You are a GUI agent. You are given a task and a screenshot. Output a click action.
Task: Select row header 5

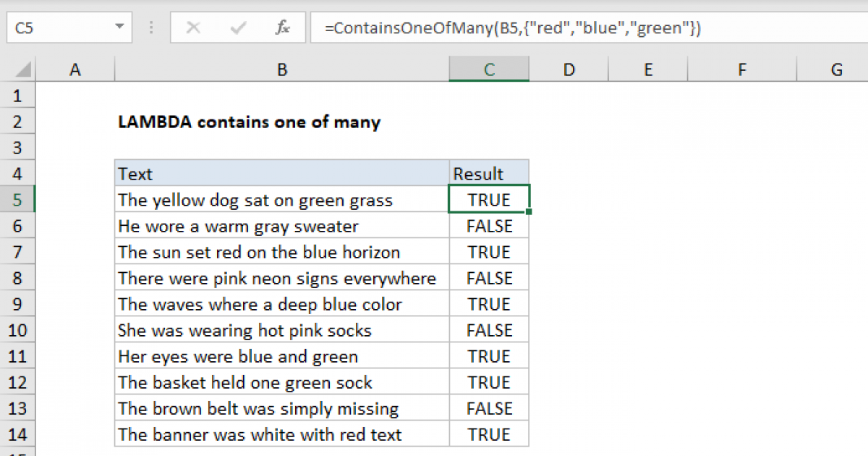[x=17, y=199]
